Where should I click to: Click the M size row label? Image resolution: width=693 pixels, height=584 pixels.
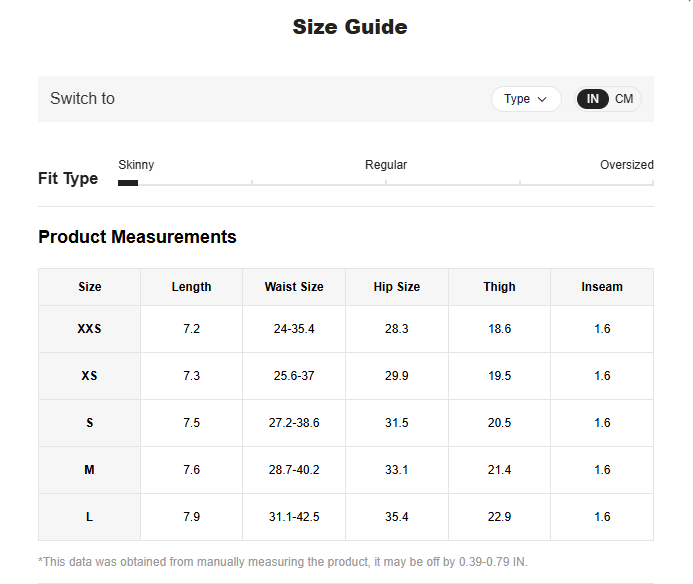pyautogui.click(x=90, y=470)
